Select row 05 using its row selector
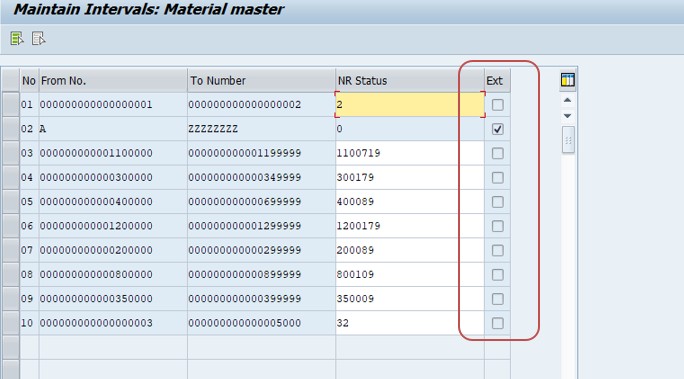 coord(10,202)
